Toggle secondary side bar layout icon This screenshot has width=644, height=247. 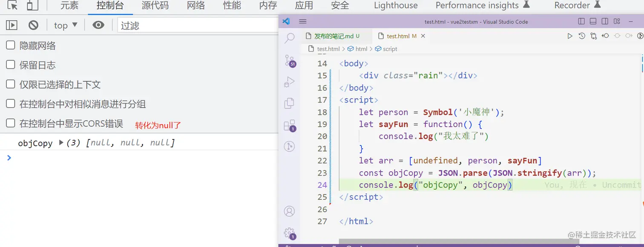tap(605, 21)
